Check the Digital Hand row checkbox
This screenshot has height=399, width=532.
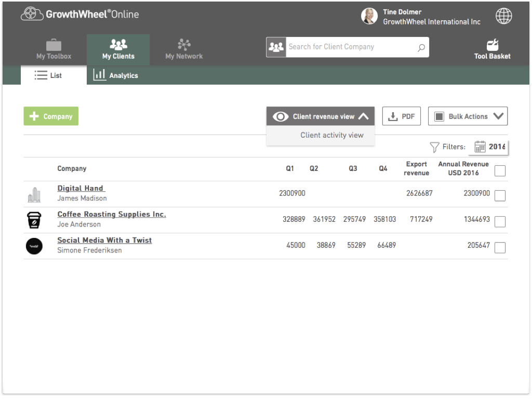tap(500, 195)
